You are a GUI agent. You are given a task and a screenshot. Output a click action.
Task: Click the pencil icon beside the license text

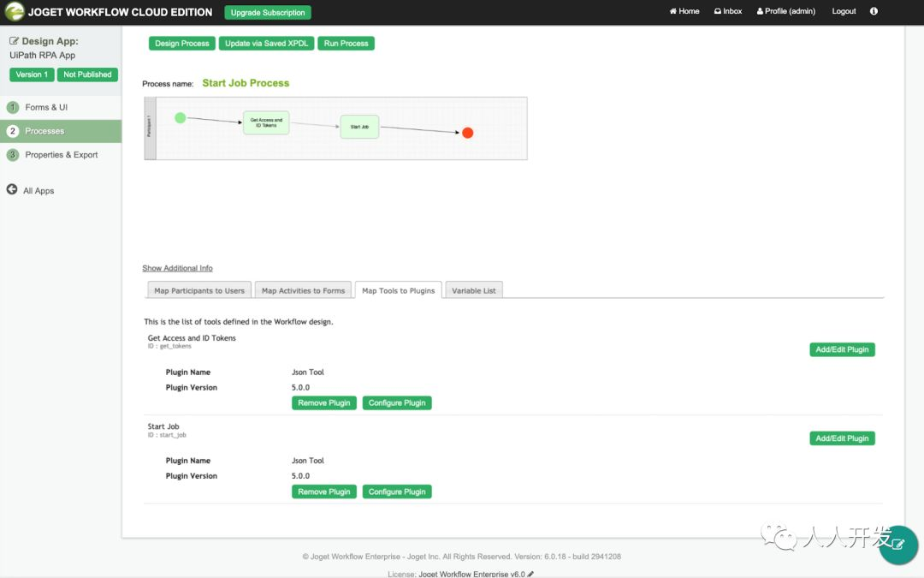click(530, 574)
